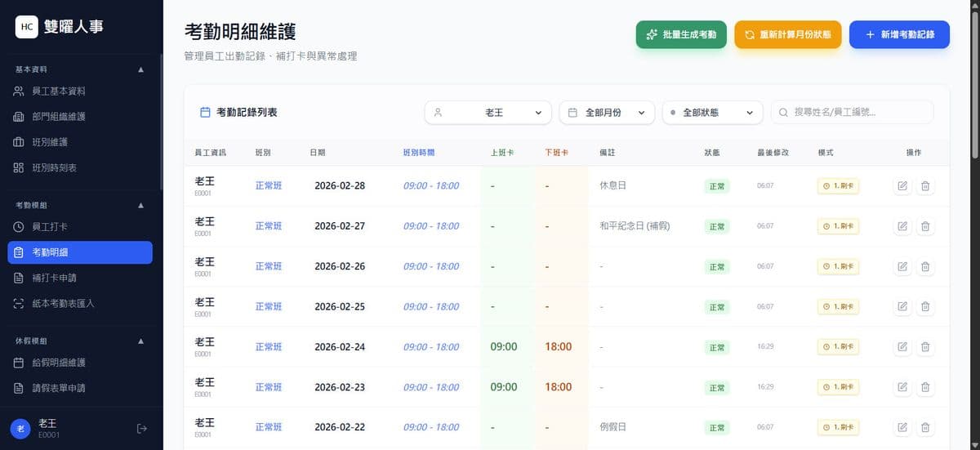
Task: Click the logout icon beside 老王
Action: (142, 428)
